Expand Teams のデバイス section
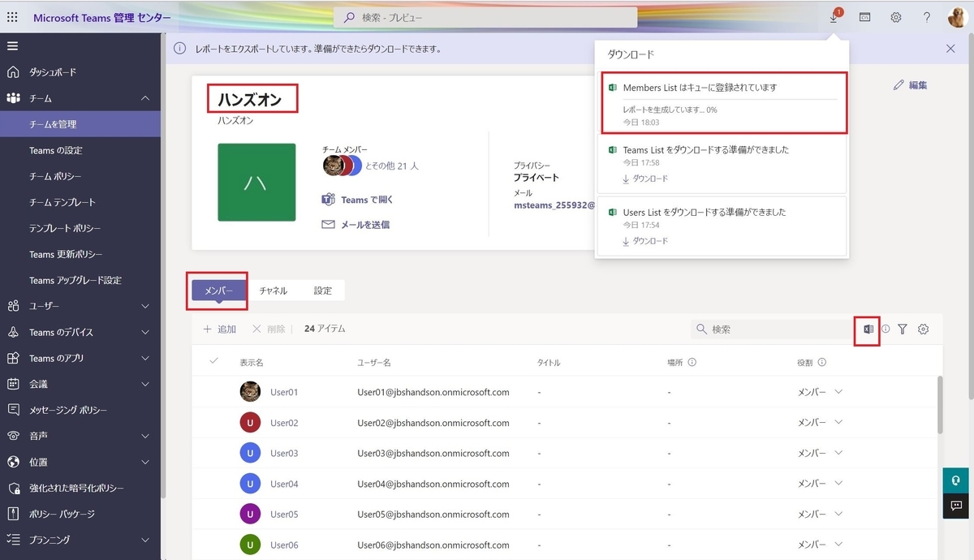The image size is (974, 560). [x=145, y=332]
